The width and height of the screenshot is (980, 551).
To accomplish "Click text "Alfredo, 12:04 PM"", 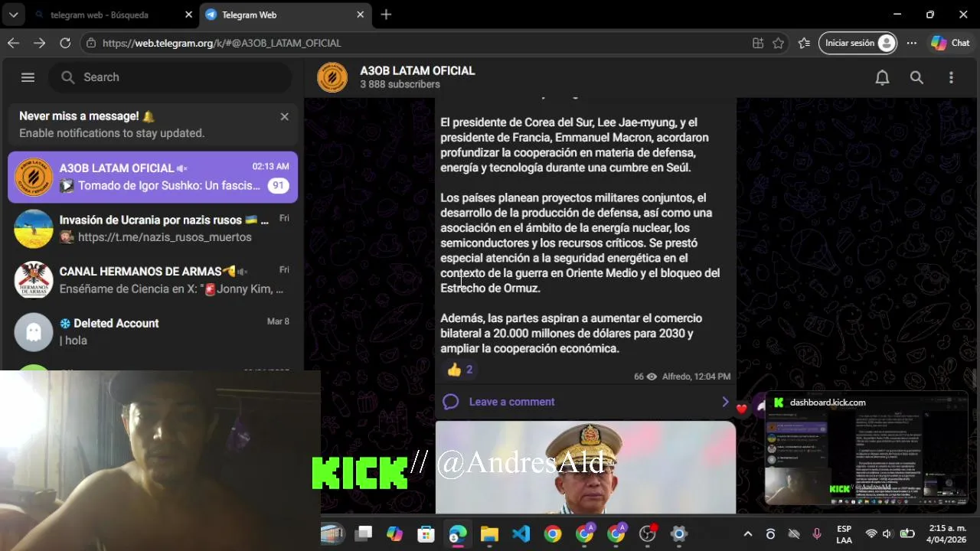I will 696,377.
